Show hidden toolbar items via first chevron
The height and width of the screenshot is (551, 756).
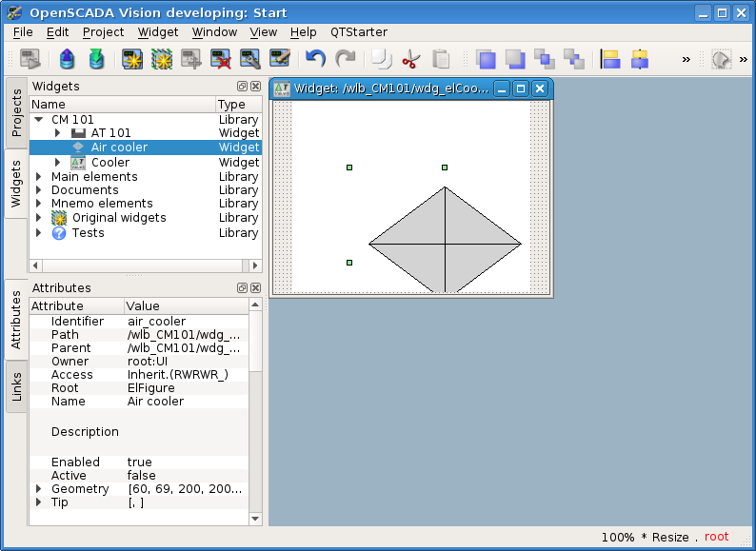click(686, 59)
